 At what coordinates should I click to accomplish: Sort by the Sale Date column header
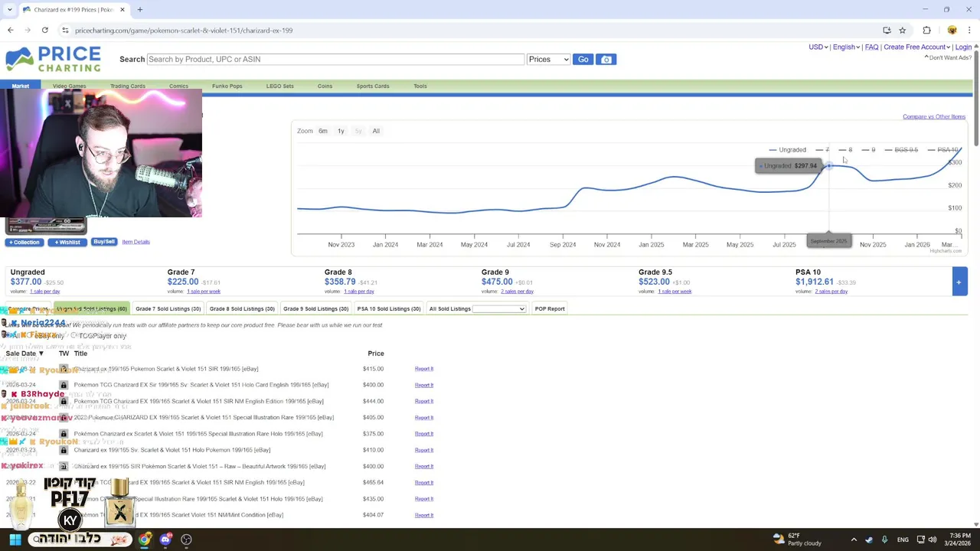24,354
